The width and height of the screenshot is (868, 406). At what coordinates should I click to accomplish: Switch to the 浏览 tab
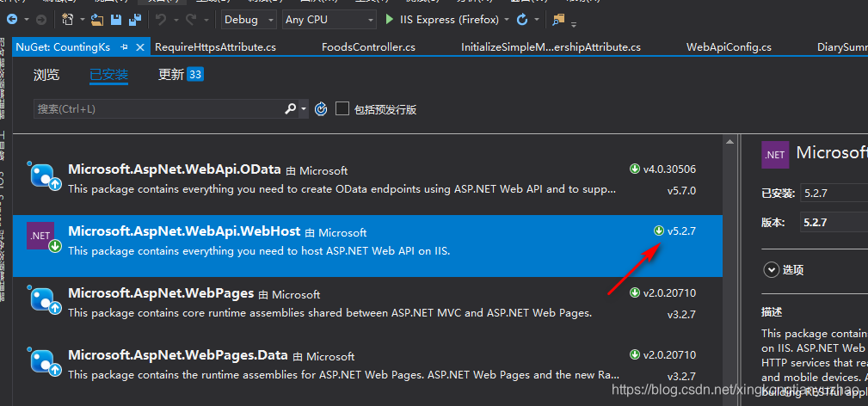[46, 75]
